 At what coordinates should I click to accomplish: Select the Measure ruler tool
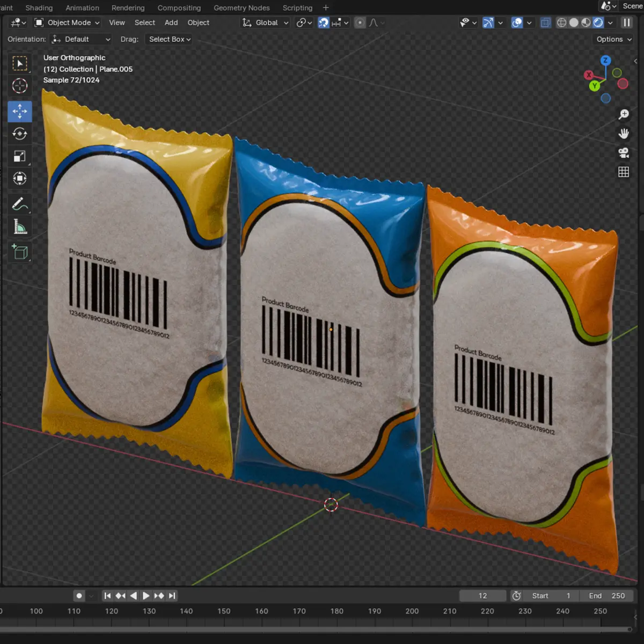coord(20,226)
